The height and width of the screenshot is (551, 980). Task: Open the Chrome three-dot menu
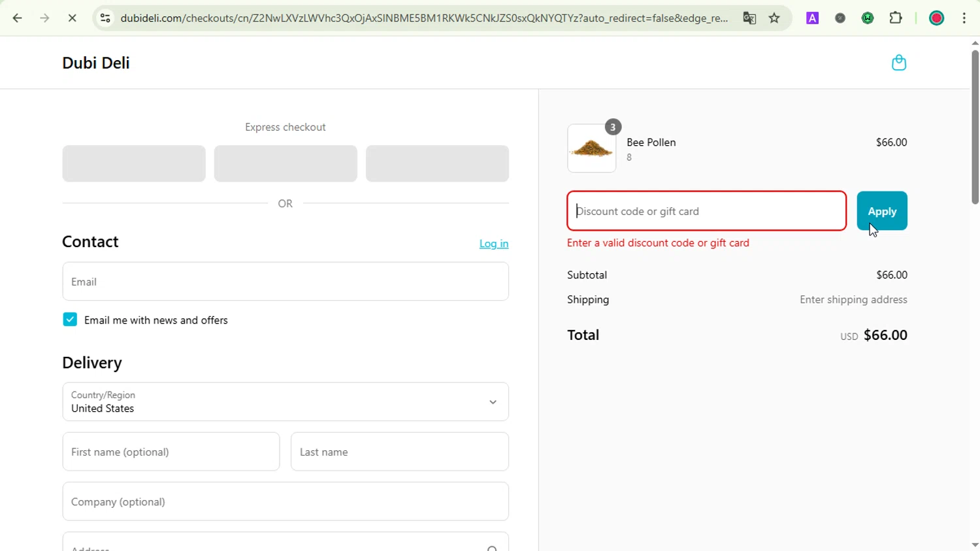click(x=965, y=18)
